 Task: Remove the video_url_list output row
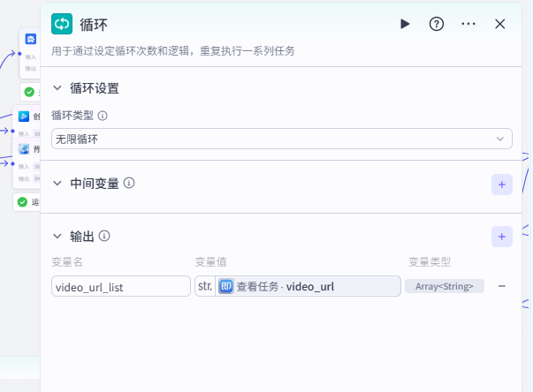(501, 286)
